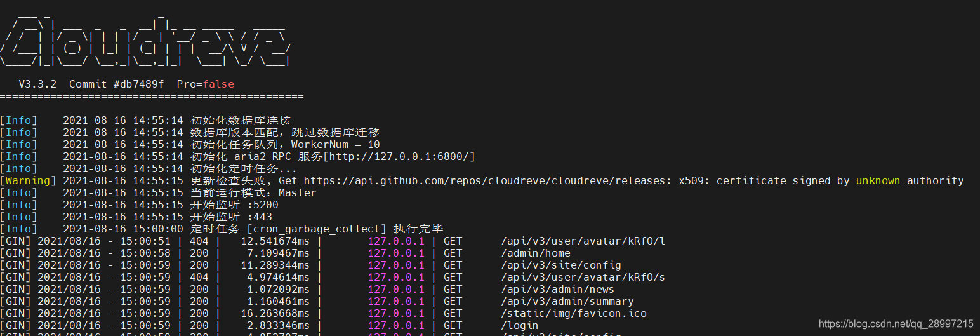The height and width of the screenshot is (336, 980).
Task: Click the /api/v3/user/avatar/kRfO/s path
Action: [x=583, y=278]
